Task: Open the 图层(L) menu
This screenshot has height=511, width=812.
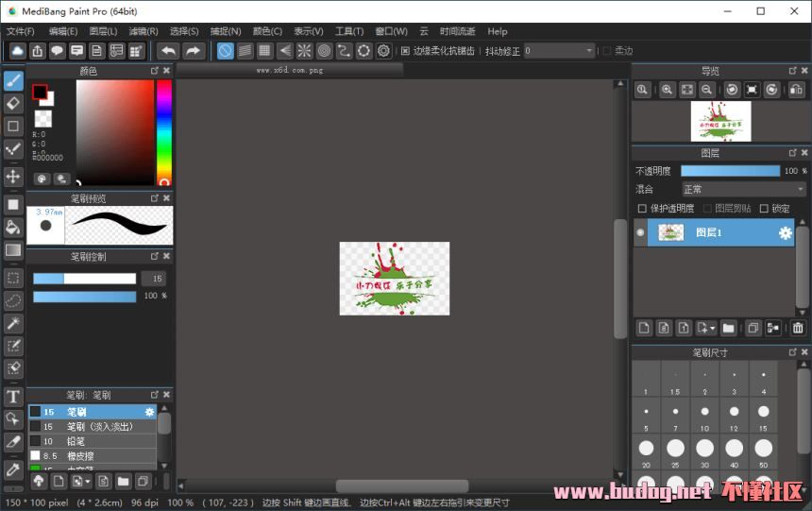Action: (x=103, y=31)
